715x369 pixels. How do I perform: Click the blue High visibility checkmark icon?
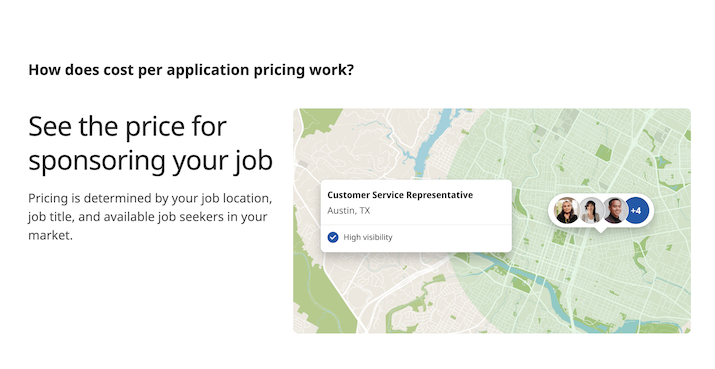(333, 237)
